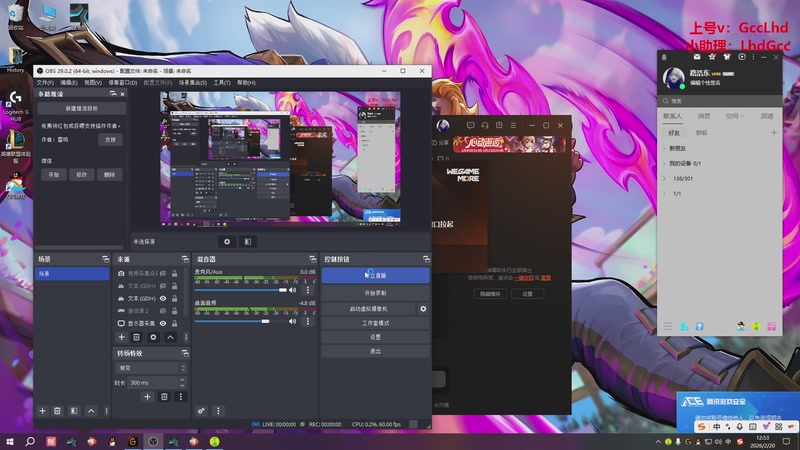Switch to 群聊 sub-tab in QQ

tap(702, 133)
